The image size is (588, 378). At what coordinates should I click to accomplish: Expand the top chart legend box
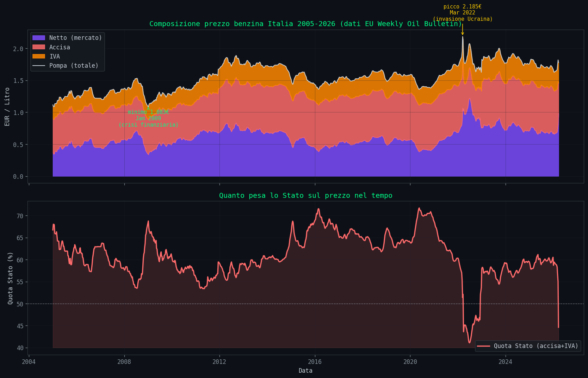pos(68,51)
